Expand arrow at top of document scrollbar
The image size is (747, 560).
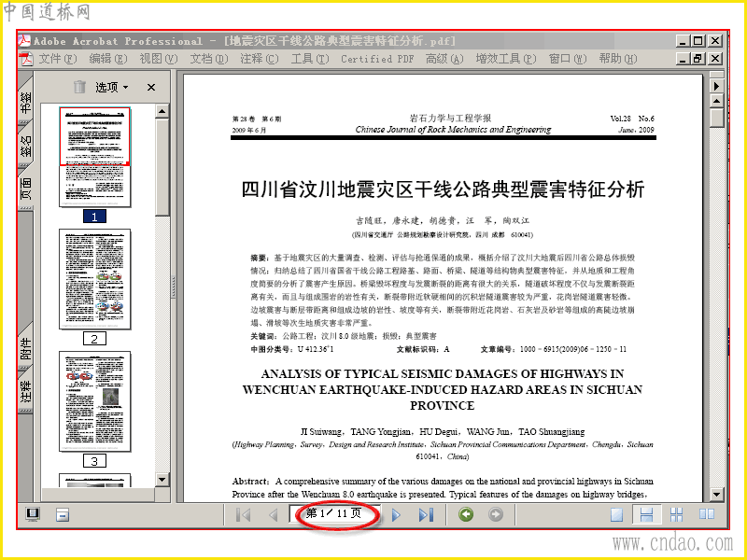pos(716,86)
